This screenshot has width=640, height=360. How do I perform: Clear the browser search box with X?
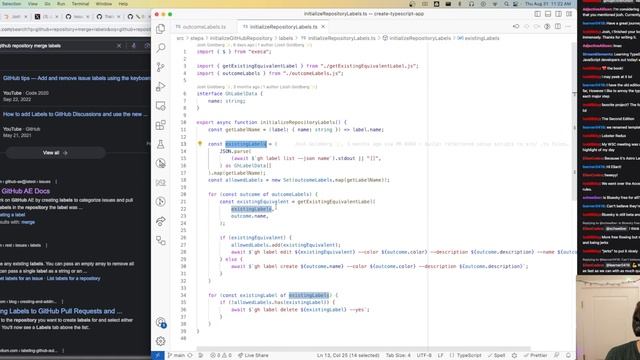click(x=119, y=46)
